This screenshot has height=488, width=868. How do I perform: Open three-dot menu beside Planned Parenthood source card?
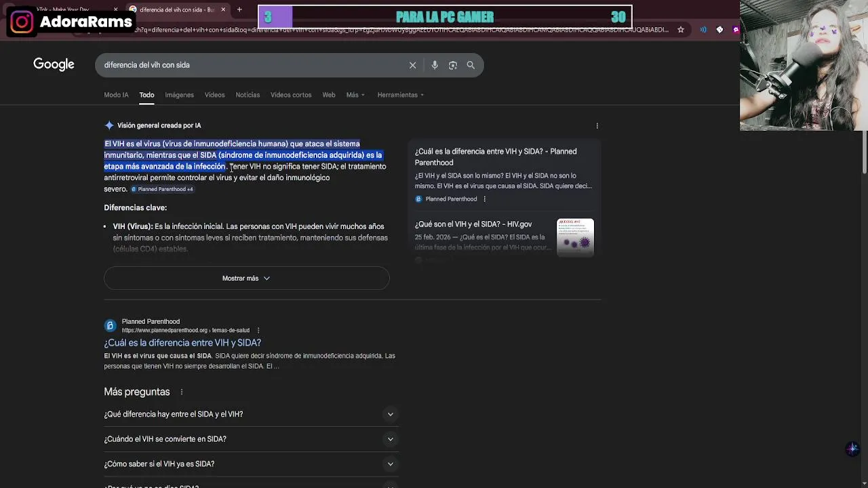[x=484, y=199]
